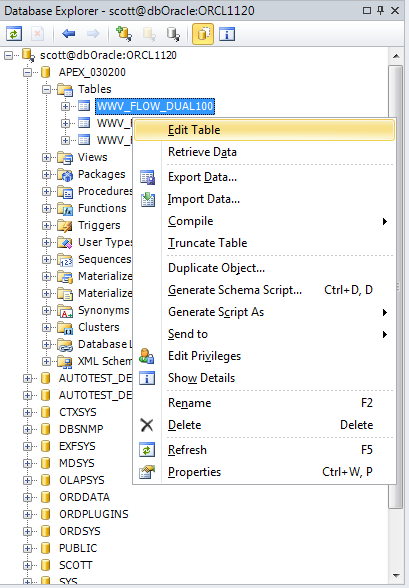Expand the WWV_FLOW_DUAL100 table node
The width and height of the screenshot is (409, 588).
click(65, 106)
